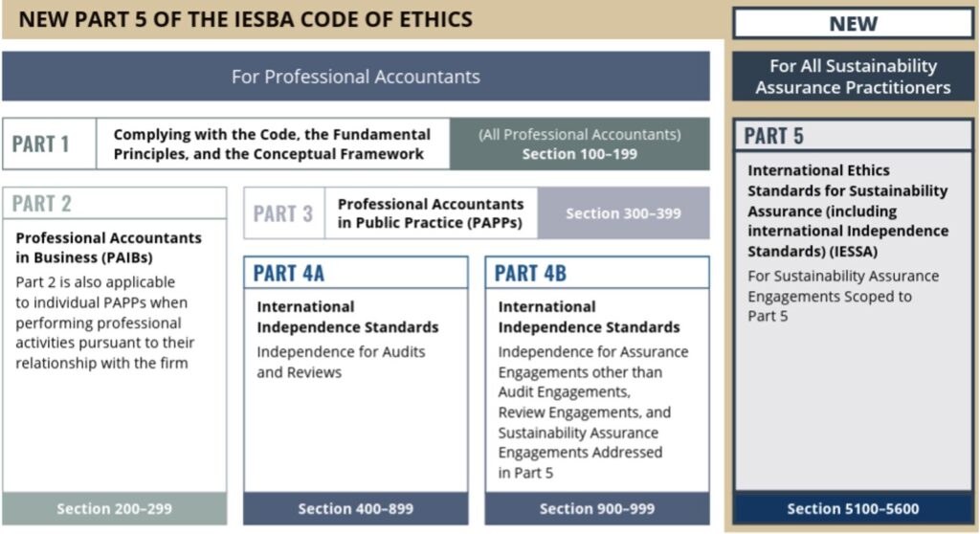Click the NEW badge at top right
Image resolution: width=980 pixels, height=534 pixels.
(853, 24)
